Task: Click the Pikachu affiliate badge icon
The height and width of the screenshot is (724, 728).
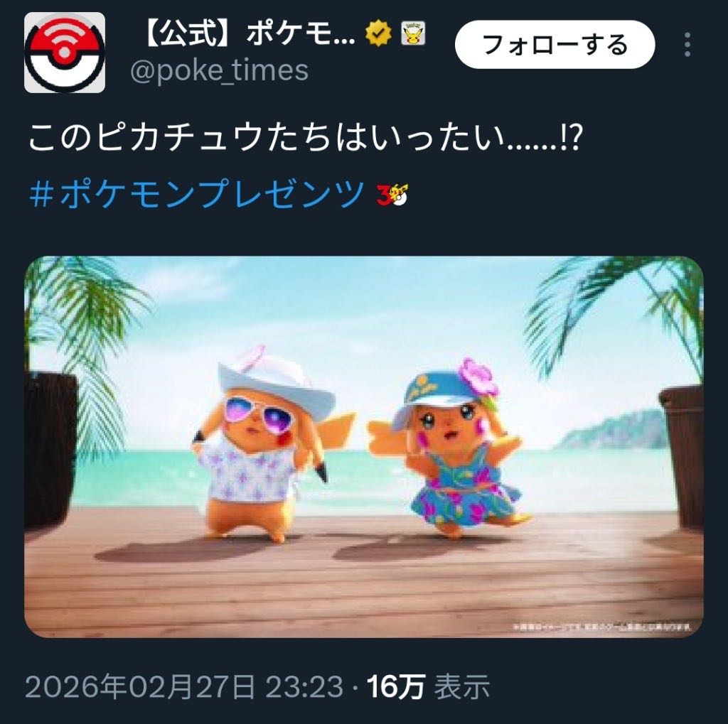Action: (x=413, y=33)
